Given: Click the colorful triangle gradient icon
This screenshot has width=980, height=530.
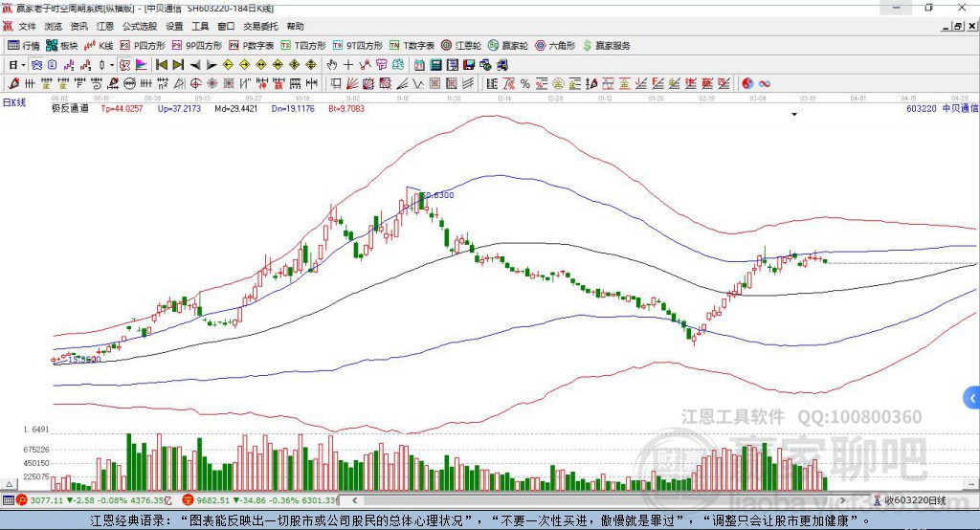Looking at the screenshot, I should pos(142,65).
